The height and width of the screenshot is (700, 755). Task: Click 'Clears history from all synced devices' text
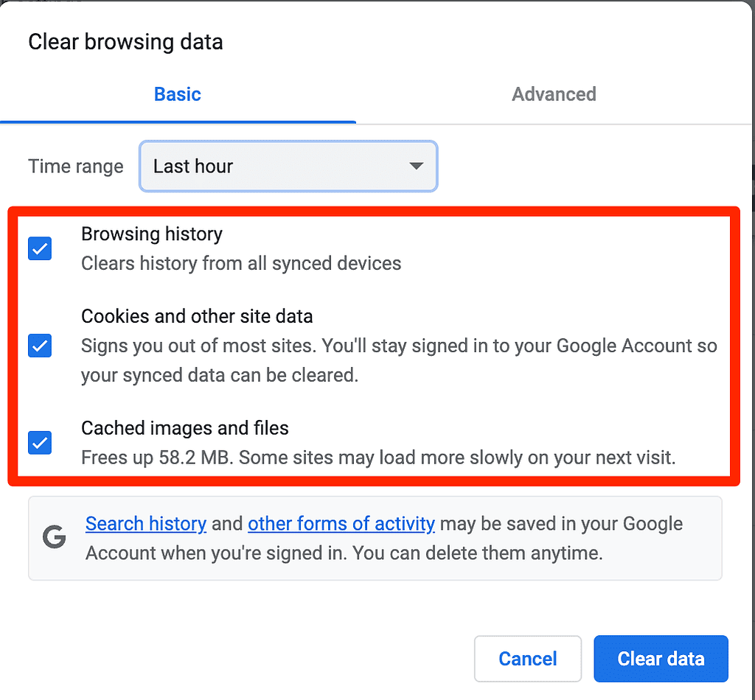pyautogui.click(x=241, y=264)
